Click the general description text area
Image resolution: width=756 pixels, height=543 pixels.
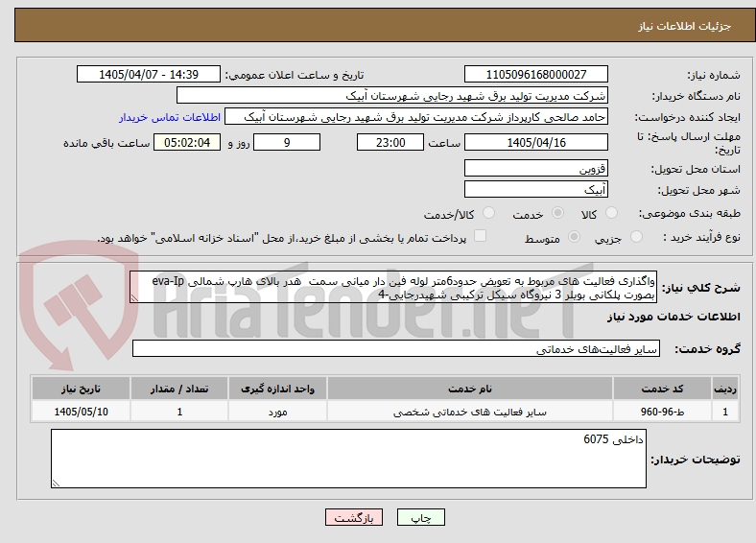tap(393, 288)
